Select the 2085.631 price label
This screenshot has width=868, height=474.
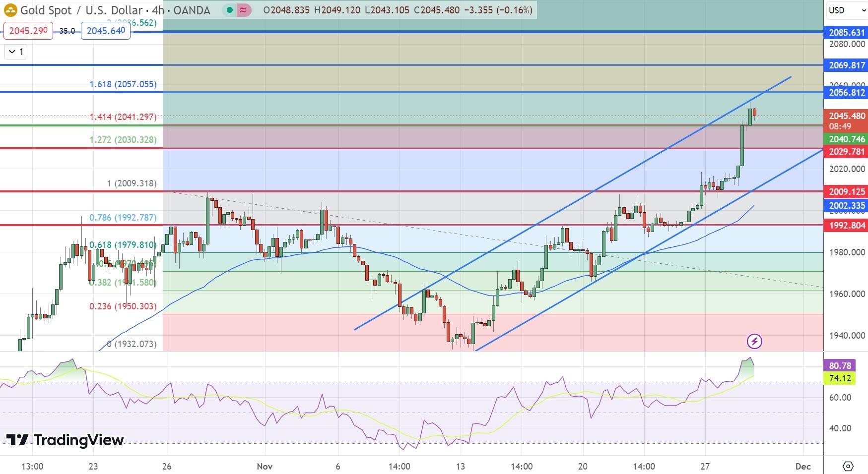tap(846, 33)
